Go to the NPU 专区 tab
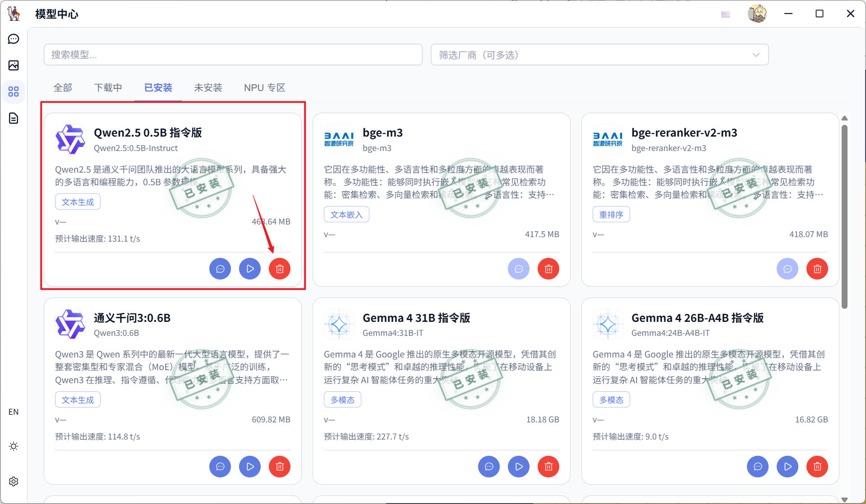The width and height of the screenshot is (866, 504). (265, 87)
